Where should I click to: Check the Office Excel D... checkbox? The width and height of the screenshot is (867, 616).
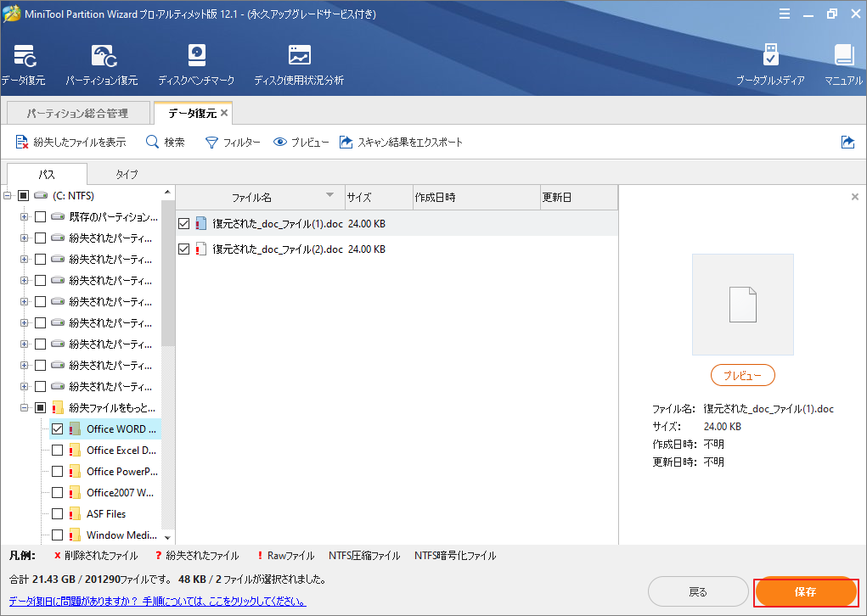tap(58, 451)
